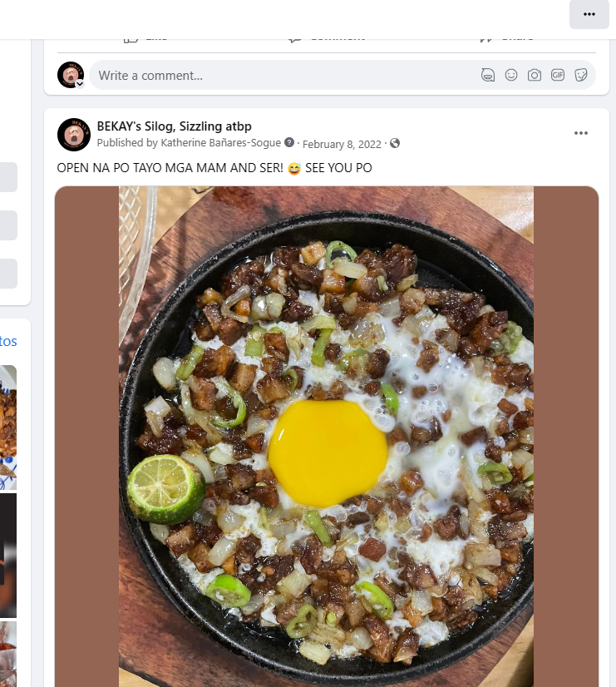Click the public audience globe icon

(395, 143)
